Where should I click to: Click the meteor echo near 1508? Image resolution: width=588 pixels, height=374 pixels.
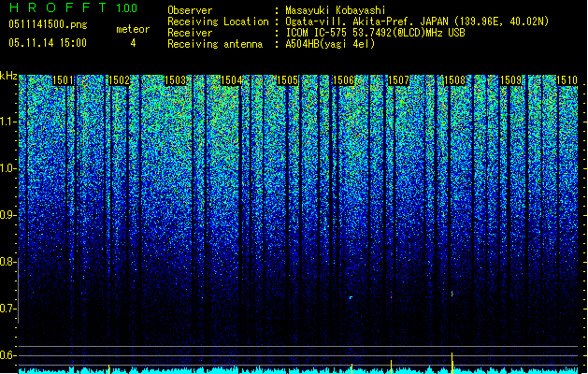click(x=452, y=294)
